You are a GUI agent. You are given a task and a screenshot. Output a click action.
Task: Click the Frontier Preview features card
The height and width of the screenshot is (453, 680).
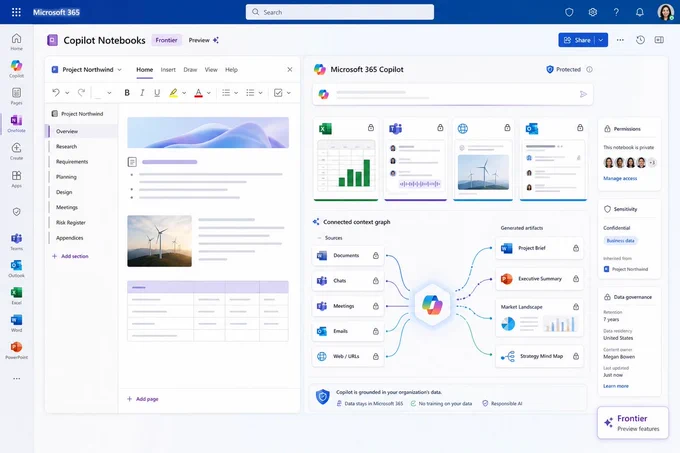[633, 423]
